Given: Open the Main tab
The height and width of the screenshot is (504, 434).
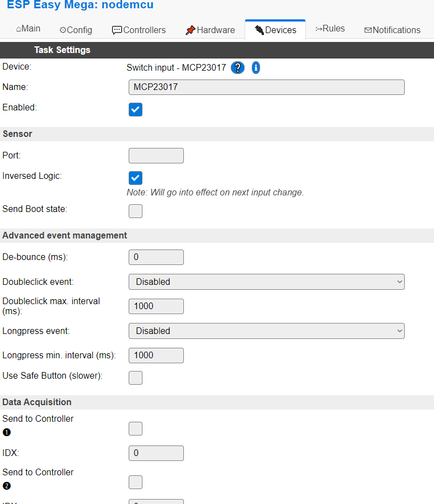Looking at the screenshot, I should pos(28,29).
